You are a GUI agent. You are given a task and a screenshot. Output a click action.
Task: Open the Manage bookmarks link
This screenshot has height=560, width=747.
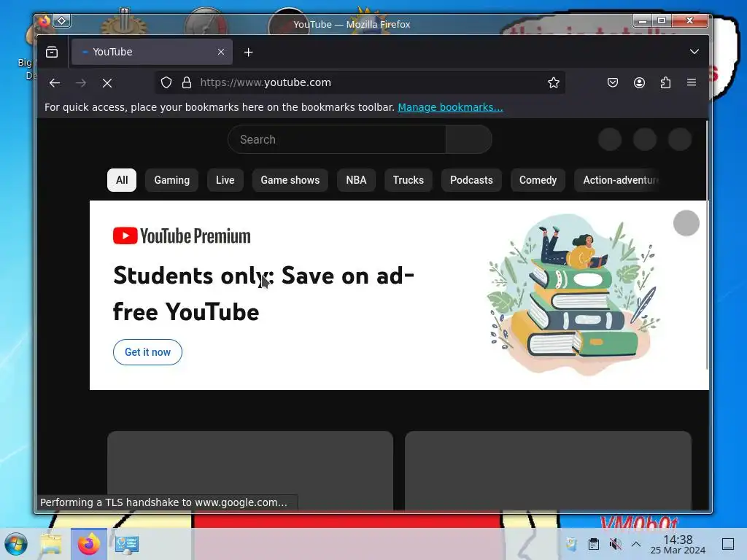450,107
